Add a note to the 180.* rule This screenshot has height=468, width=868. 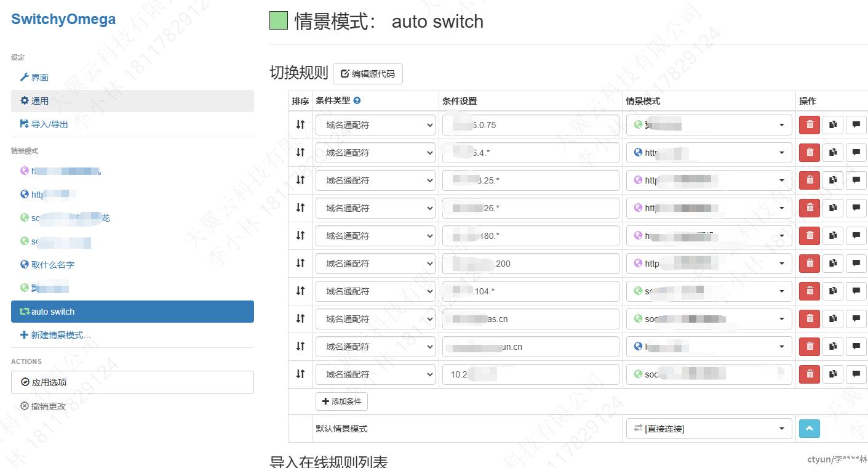pos(856,236)
